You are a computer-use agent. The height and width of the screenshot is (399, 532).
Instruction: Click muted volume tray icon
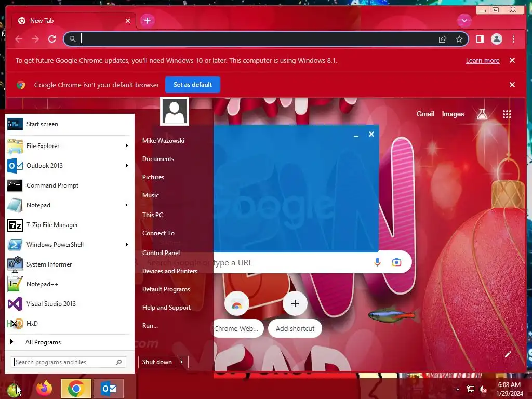483,389
